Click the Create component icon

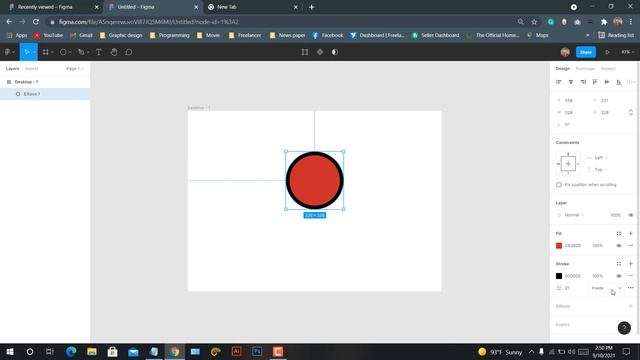point(320,52)
